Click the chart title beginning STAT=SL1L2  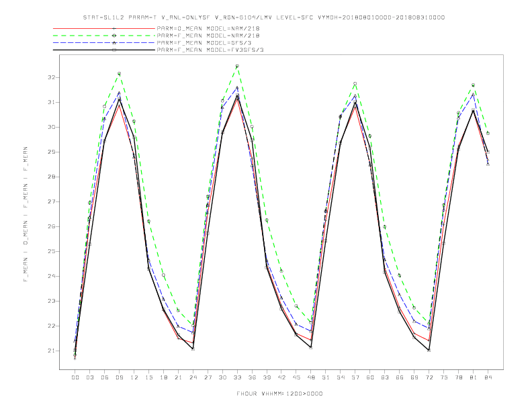point(263,17)
